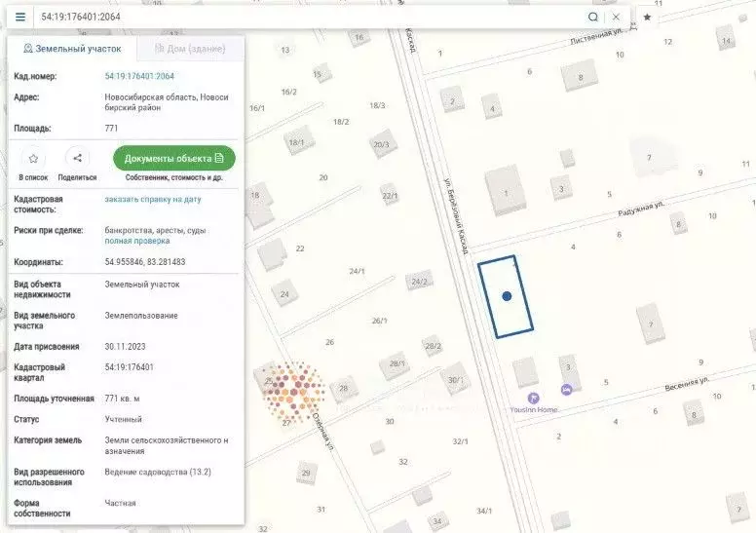Click Частная ownership value
Screen dimensions: 756x533
[120, 503]
